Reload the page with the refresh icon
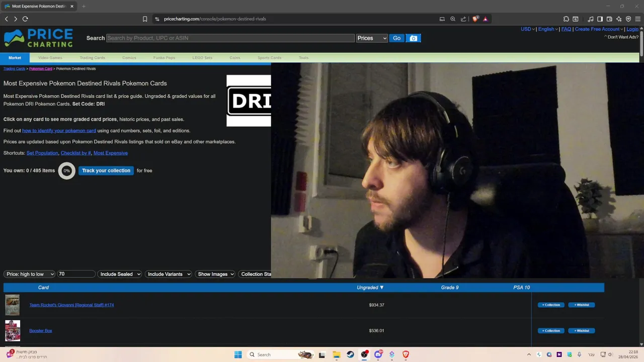This screenshot has height=362, width=644. [25, 19]
